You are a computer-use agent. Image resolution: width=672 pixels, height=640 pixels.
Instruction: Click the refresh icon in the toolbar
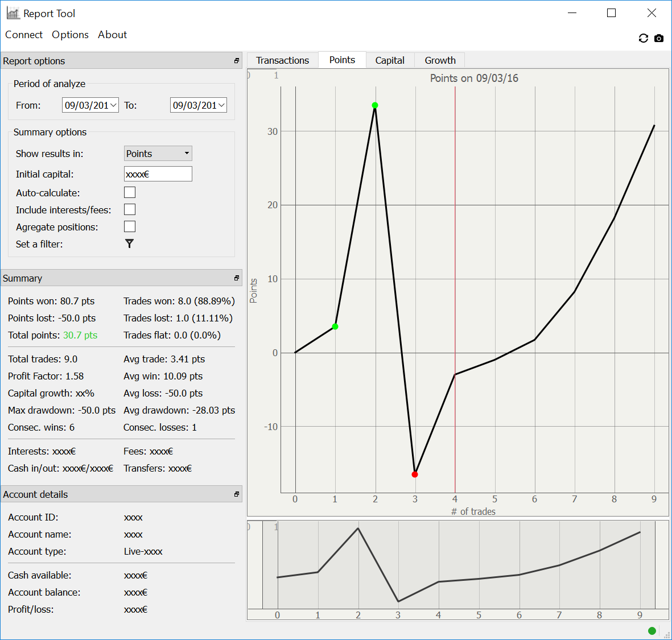tap(644, 38)
